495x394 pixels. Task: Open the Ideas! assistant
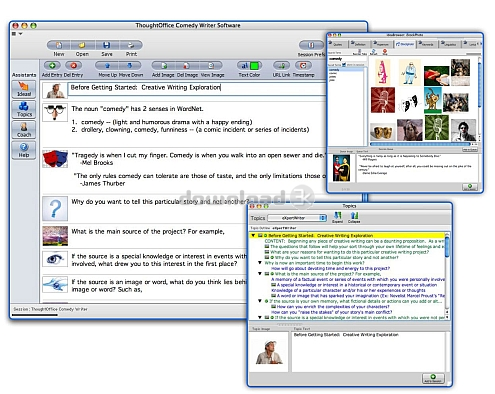point(24,89)
